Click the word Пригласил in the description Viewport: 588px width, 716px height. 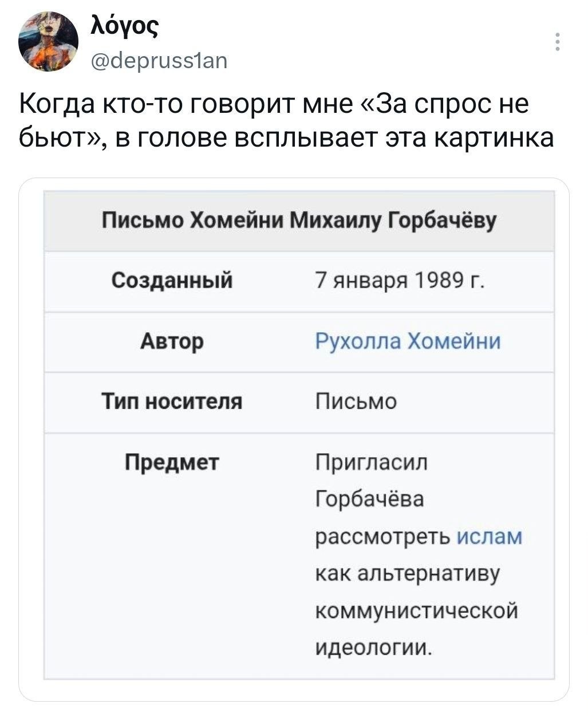[372, 462]
